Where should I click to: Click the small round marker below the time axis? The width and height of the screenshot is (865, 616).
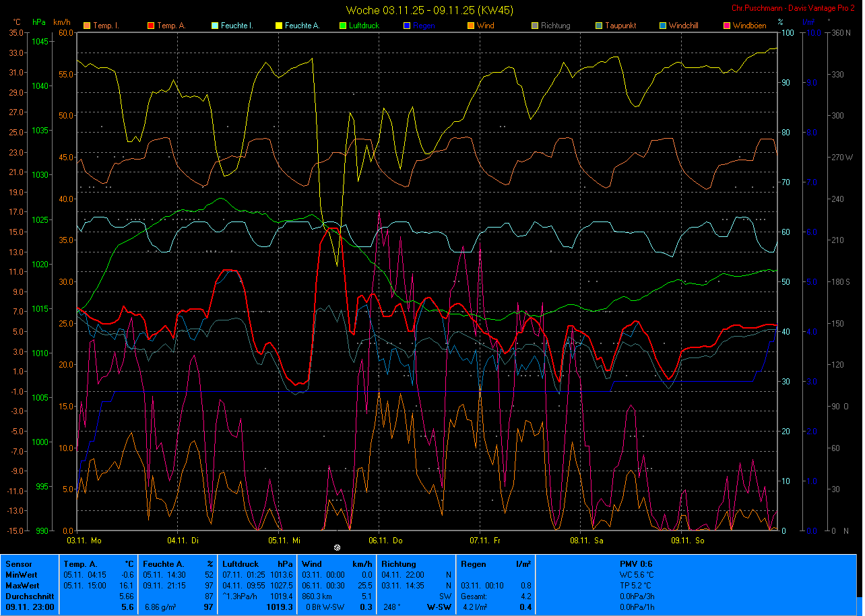337,548
